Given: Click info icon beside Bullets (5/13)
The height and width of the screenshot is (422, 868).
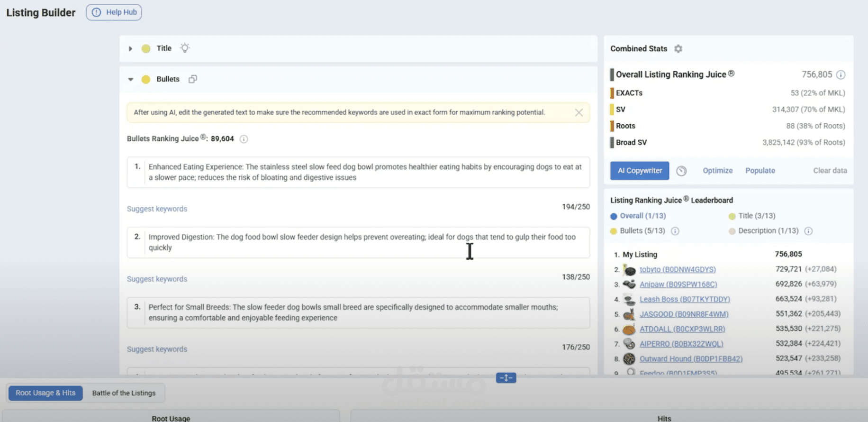Looking at the screenshot, I should click(x=675, y=231).
